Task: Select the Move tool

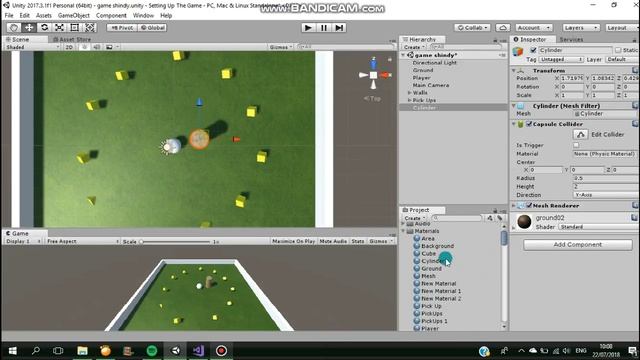Action: (29, 27)
